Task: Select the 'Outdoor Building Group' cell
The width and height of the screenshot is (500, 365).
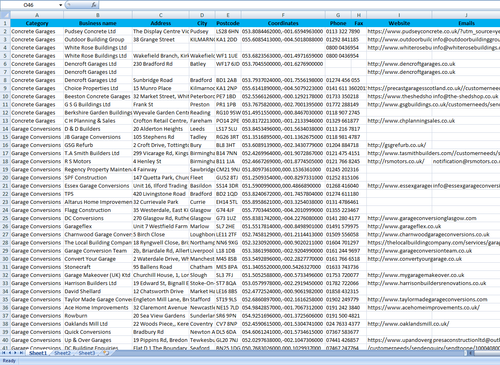Action: click(98, 39)
